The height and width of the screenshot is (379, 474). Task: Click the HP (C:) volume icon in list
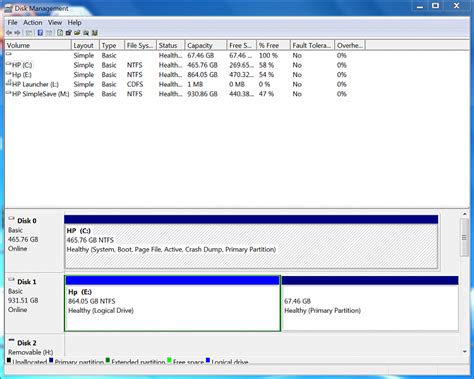pos(9,64)
